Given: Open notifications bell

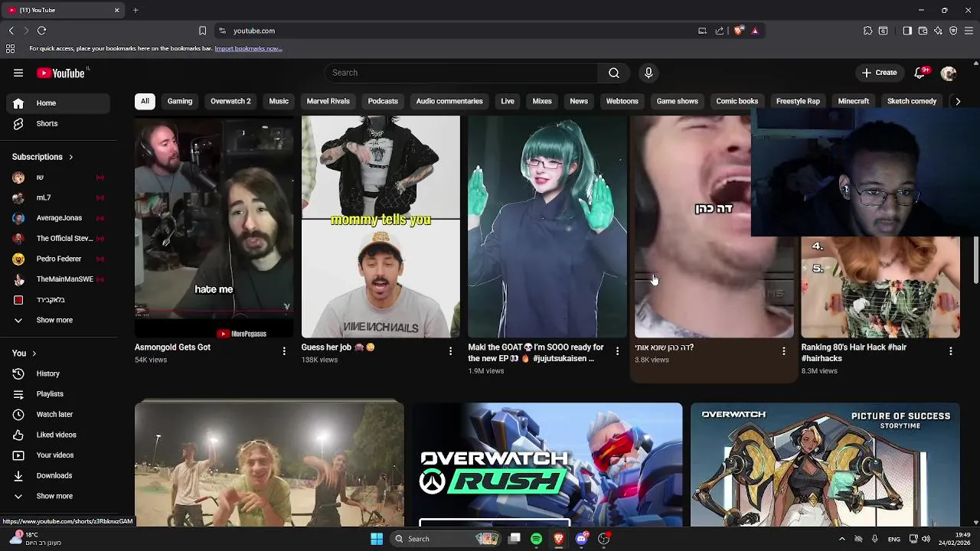Looking at the screenshot, I should [x=920, y=73].
